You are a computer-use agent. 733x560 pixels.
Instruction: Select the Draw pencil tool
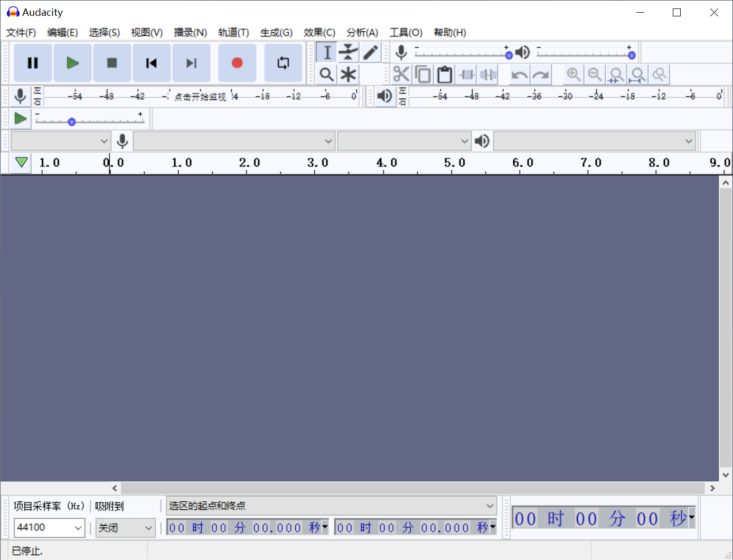point(370,52)
